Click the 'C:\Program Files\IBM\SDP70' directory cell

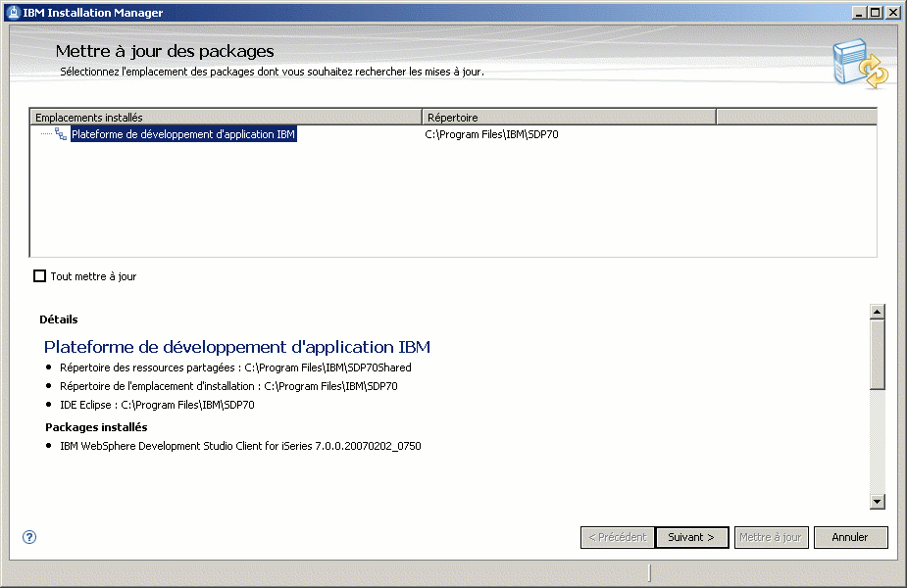[x=491, y=134]
